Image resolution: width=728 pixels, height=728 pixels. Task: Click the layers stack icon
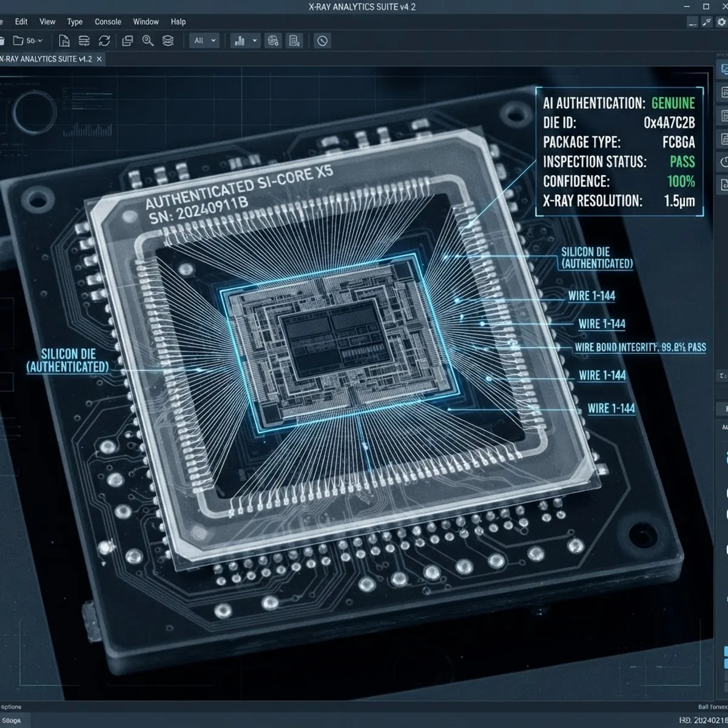click(168, 41)
